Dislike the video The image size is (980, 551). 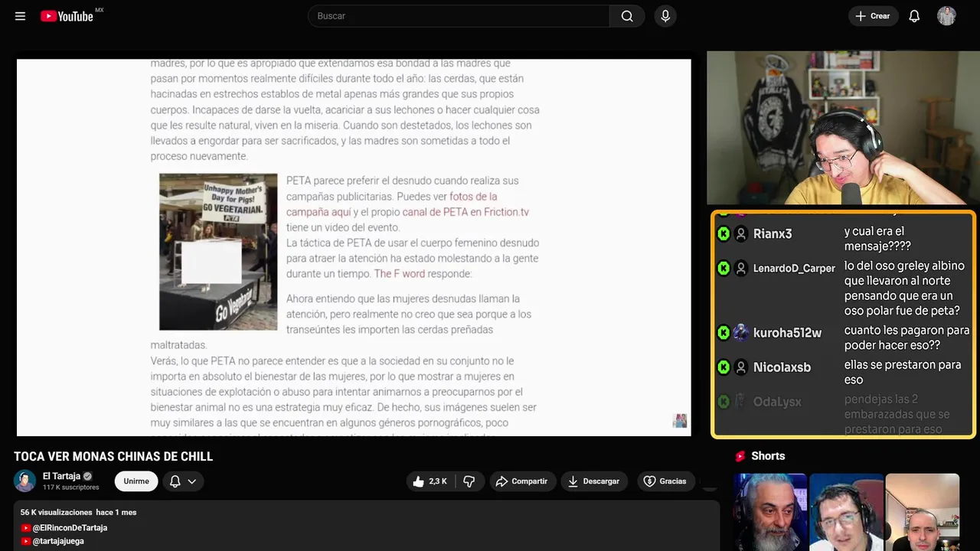point(469,481)
